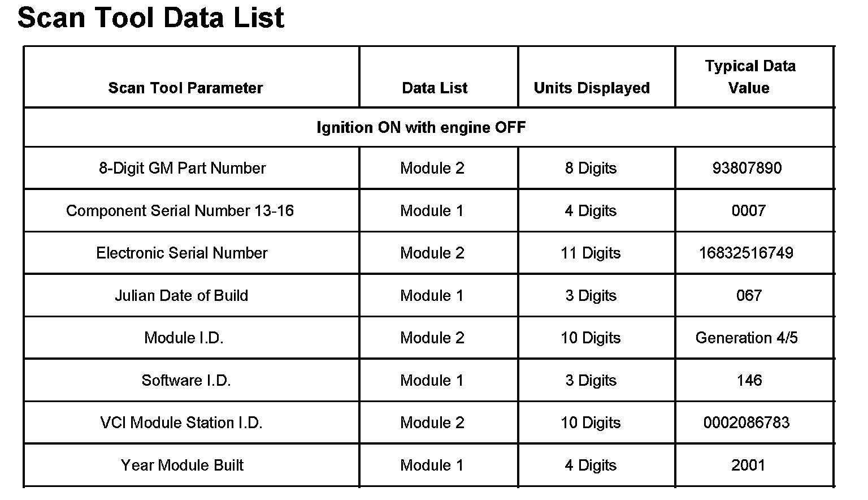Viewport: 868px width, 500px height.
Task: Click the "Electronic Serial Number" cell
Action: 181,253
